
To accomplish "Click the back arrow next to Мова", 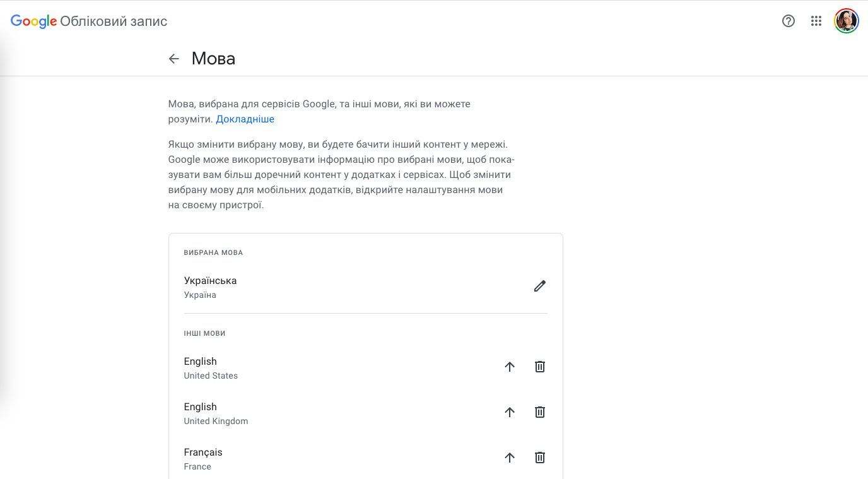I will coord(174,59).
